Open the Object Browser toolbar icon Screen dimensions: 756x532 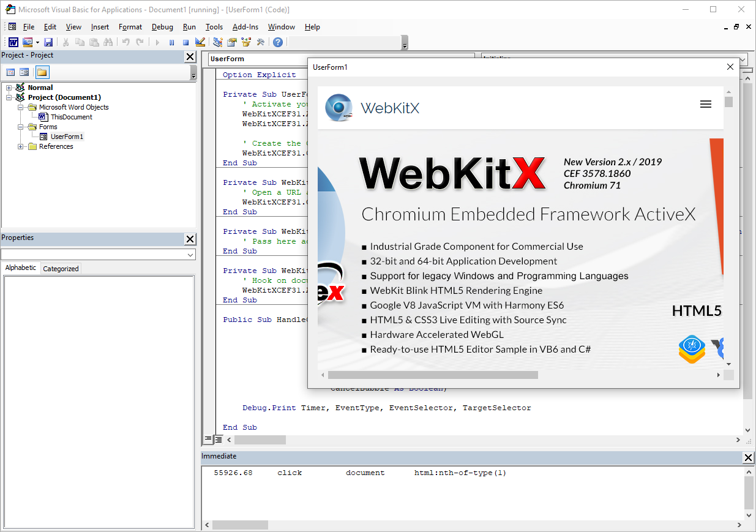[246, 42]
